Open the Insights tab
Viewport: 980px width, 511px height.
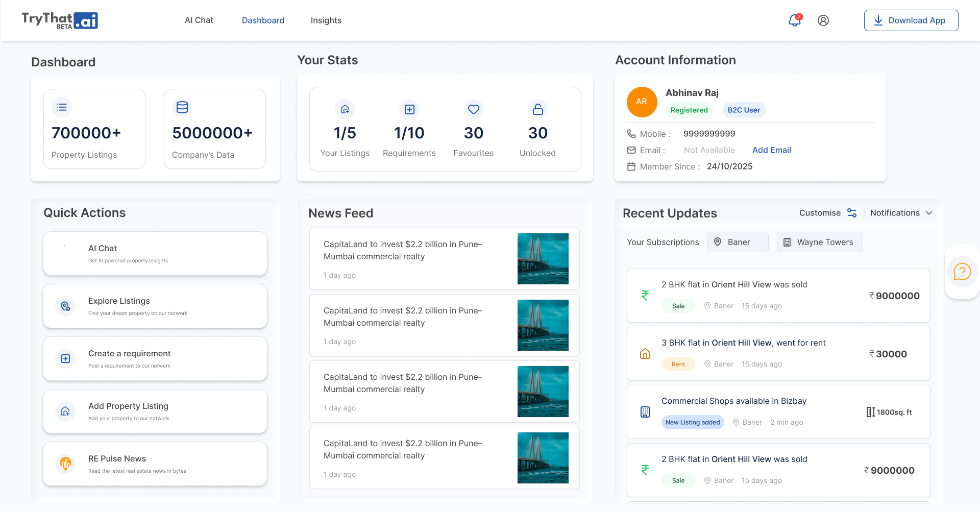326,20
